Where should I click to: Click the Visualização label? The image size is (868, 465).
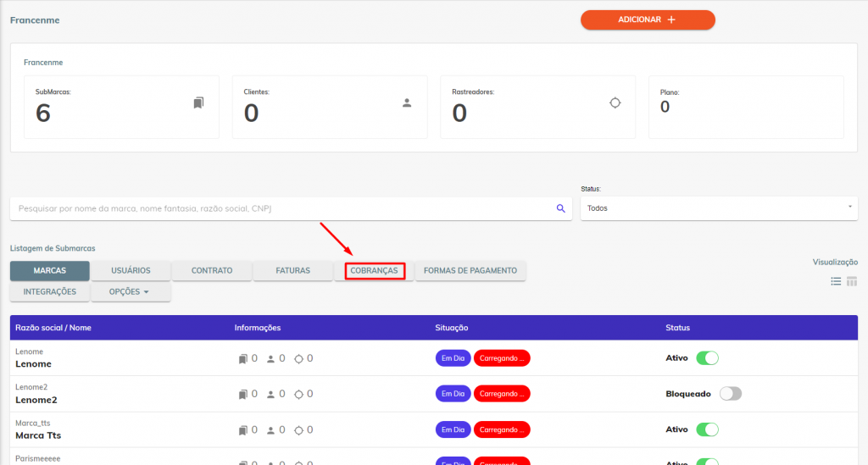(x=835, y=262)
